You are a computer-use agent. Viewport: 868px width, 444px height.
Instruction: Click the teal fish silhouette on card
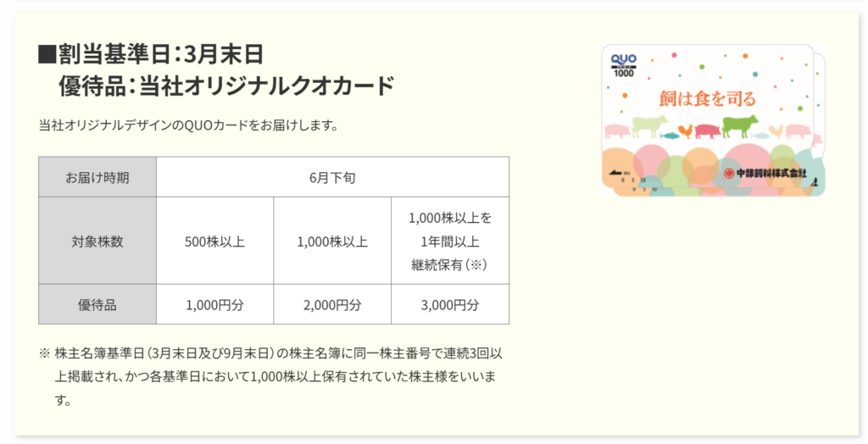coord(669,133)
